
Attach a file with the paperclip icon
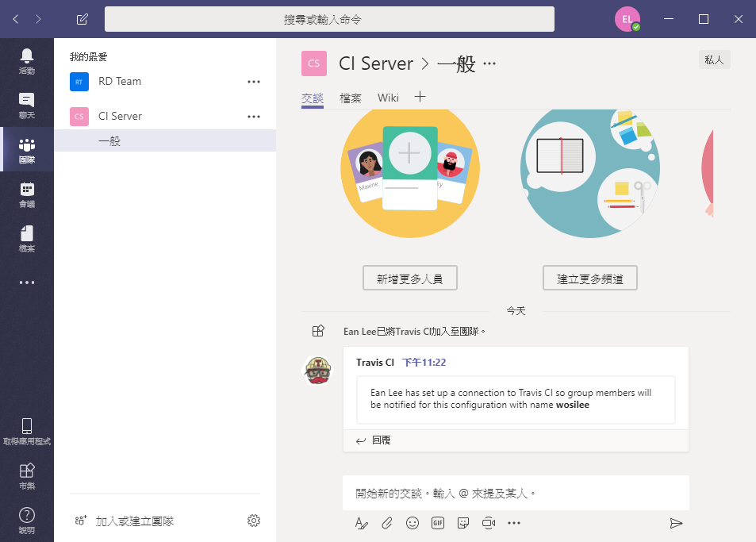(x=386, y=523)
